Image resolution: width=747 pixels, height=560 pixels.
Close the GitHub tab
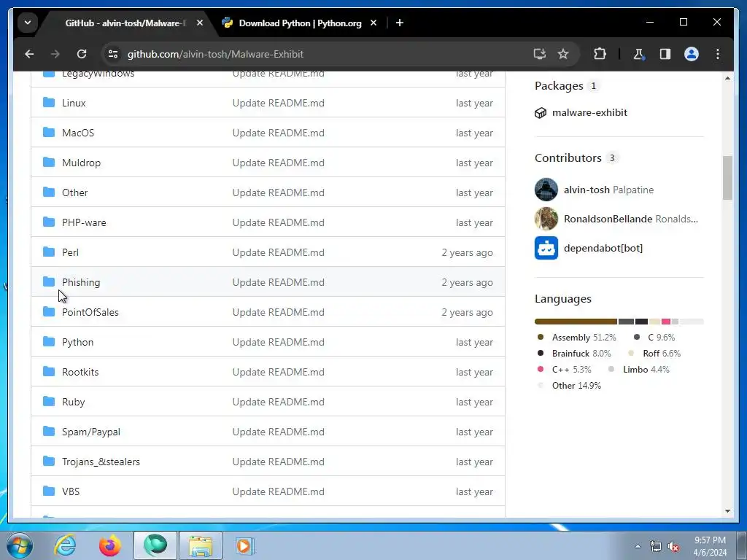(200, 23)
